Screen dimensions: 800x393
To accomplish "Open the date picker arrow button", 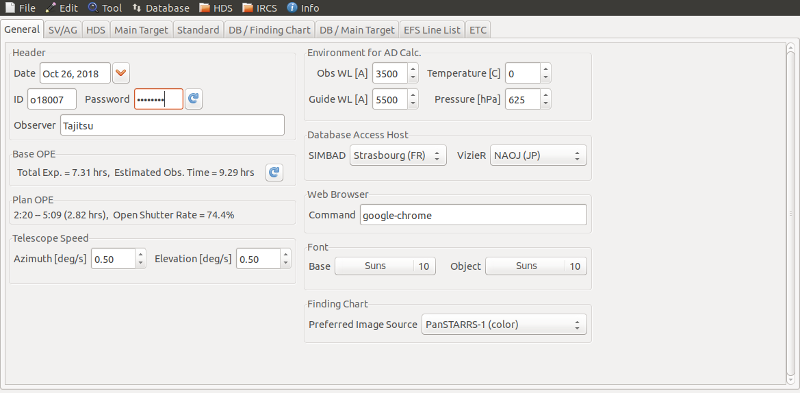I will pyautogui.click(x=121, y=73).
